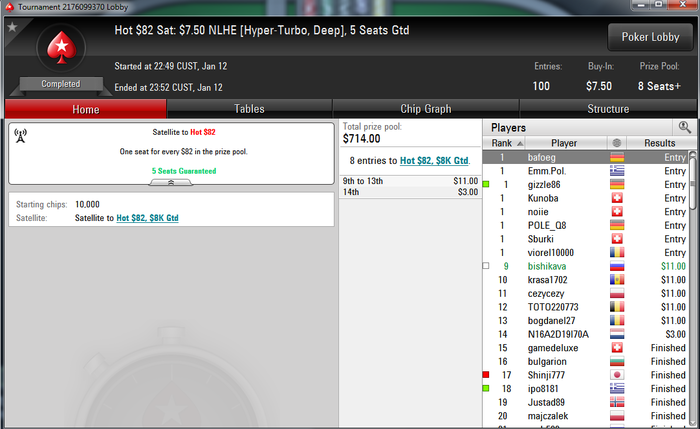
Task: Click the Japan flag next to Shinji777
Action: pyautogui.click(x=617, y=375)
